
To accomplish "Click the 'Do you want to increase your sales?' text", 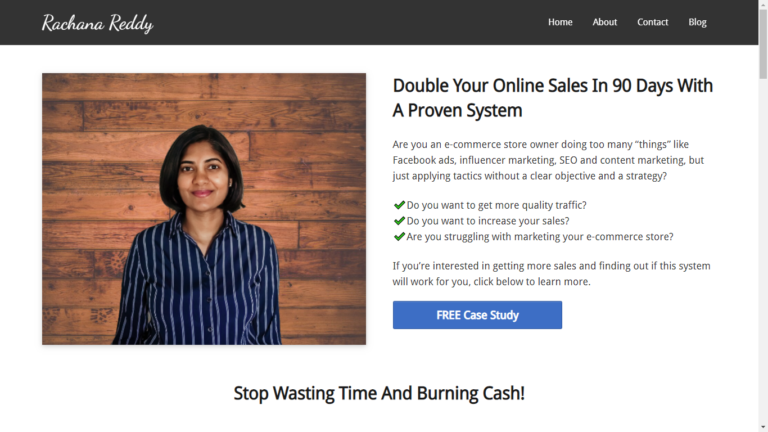I will coord(488,221).
